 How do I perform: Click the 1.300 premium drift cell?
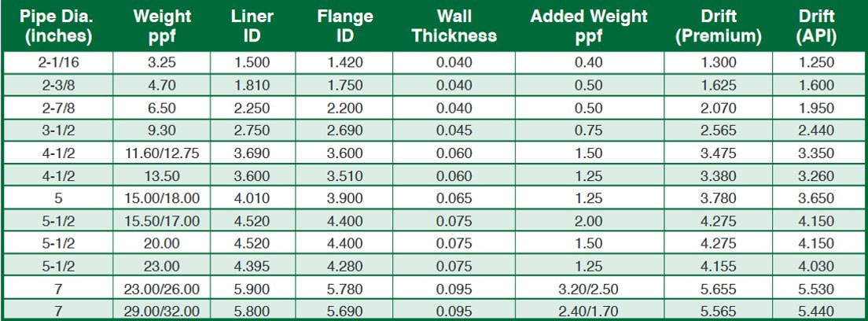tap(728, 62)
